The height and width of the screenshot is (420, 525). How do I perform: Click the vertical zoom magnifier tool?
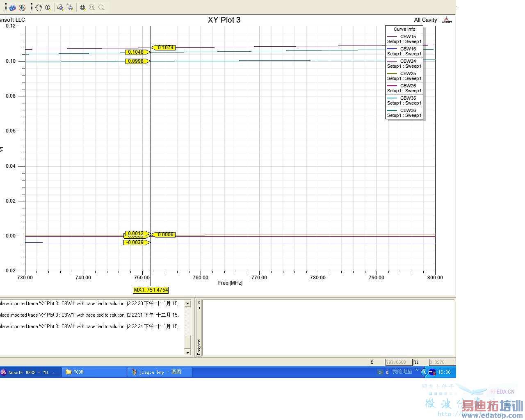[x=48, y=7]
